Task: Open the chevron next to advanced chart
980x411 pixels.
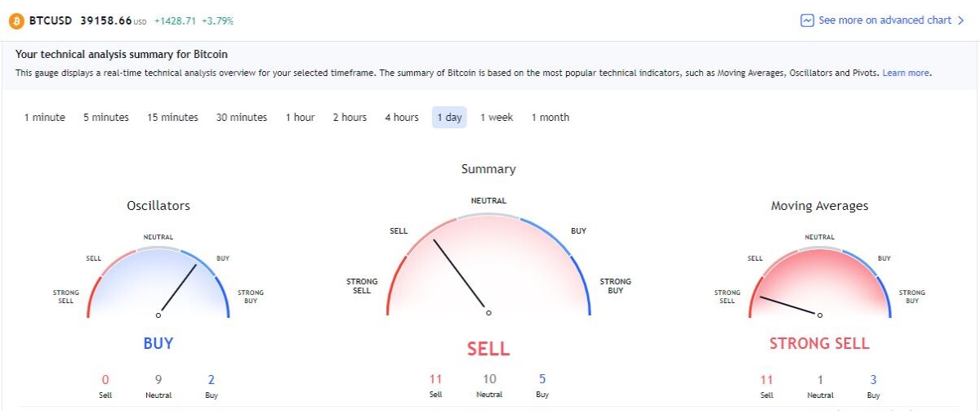Action: [961, 20]
